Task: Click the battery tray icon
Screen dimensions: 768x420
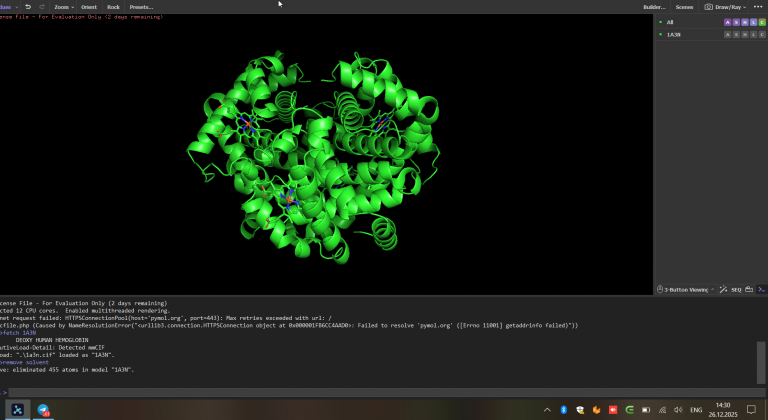Action: 646,410
